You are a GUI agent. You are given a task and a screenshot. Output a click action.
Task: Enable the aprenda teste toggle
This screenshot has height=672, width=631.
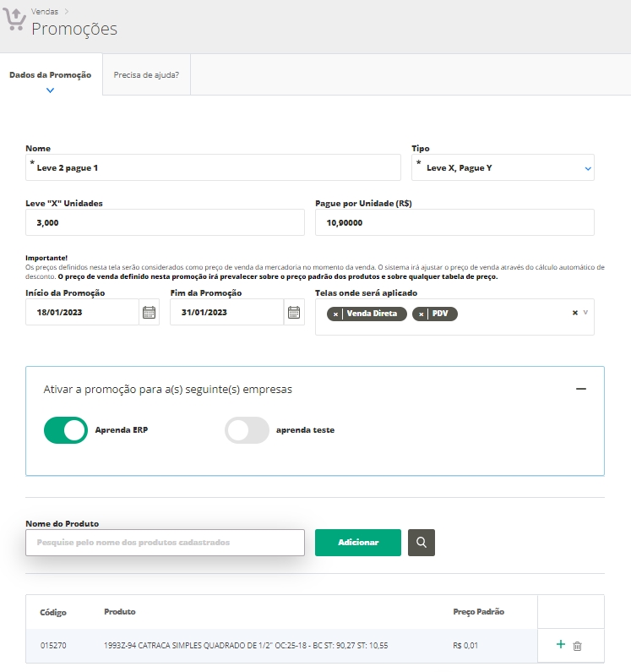point(247,430)
